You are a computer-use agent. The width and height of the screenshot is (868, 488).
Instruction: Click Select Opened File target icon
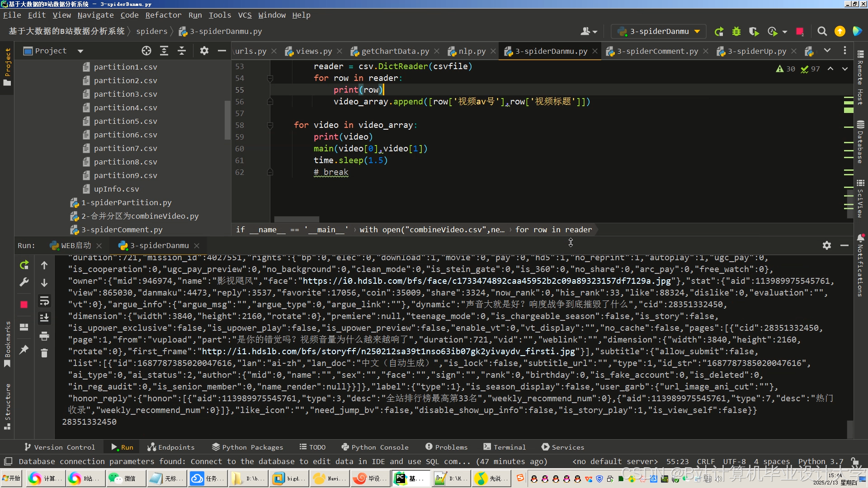tap(146, 51)
